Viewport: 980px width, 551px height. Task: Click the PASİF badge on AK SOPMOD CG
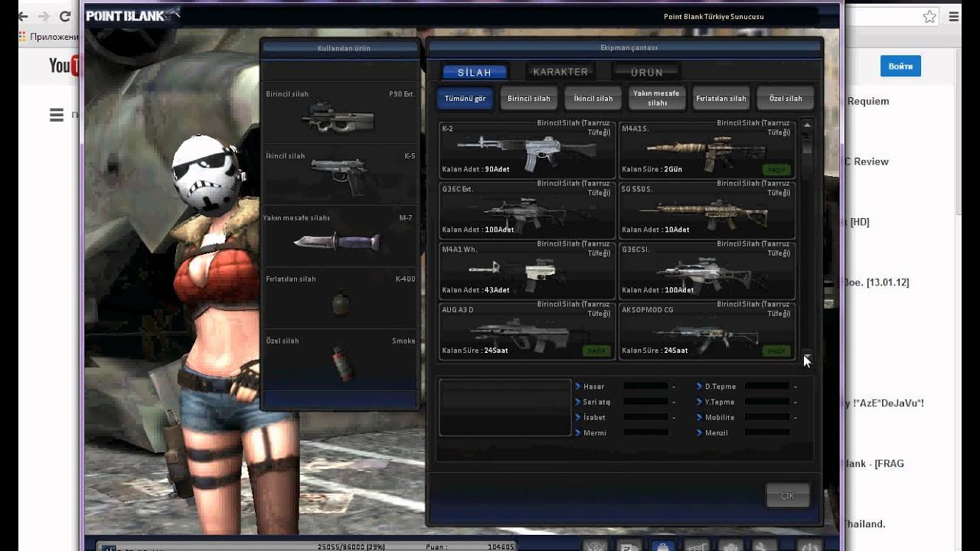pos(776,350)
